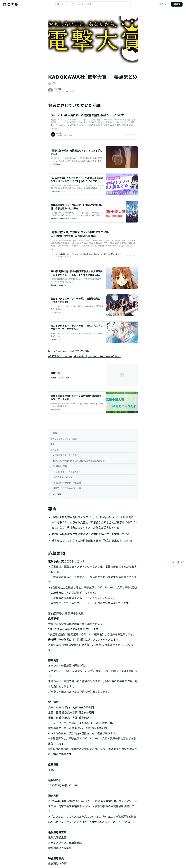Open the anime girl thumbnail of the dengekionline card
Image resolution: width=186 pixels, height=868 pixels.
122,278
